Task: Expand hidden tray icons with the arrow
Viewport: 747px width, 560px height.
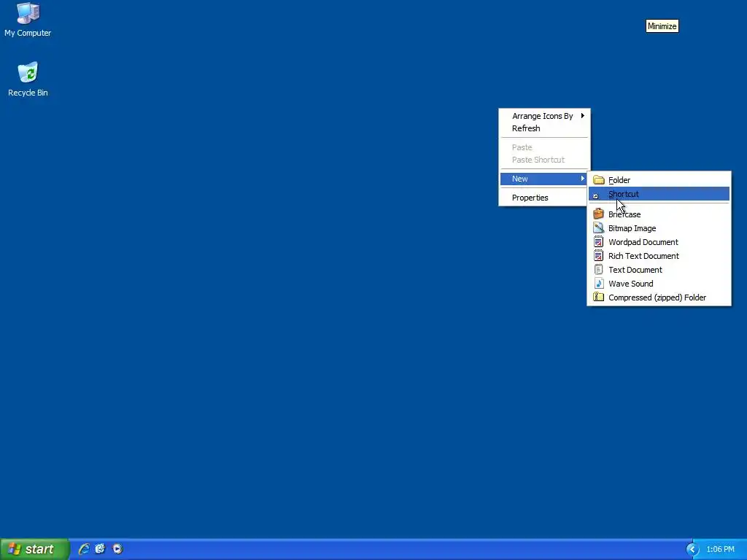Action: tap(692, 549)
